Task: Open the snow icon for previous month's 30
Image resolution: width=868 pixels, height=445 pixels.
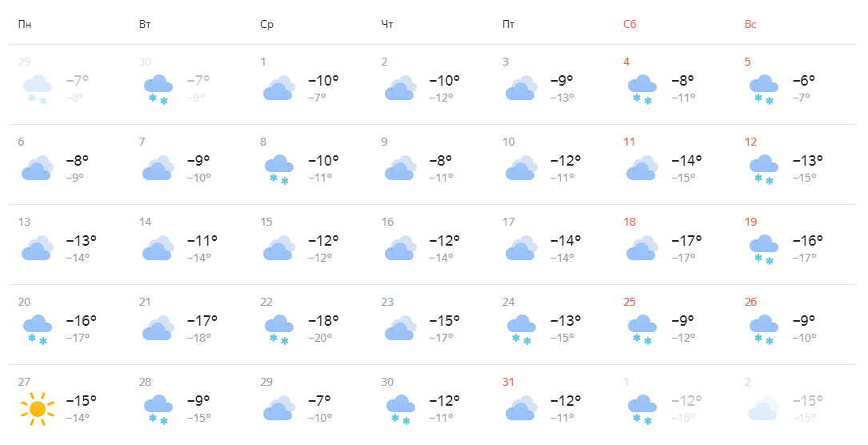Action: click(158, 90)
